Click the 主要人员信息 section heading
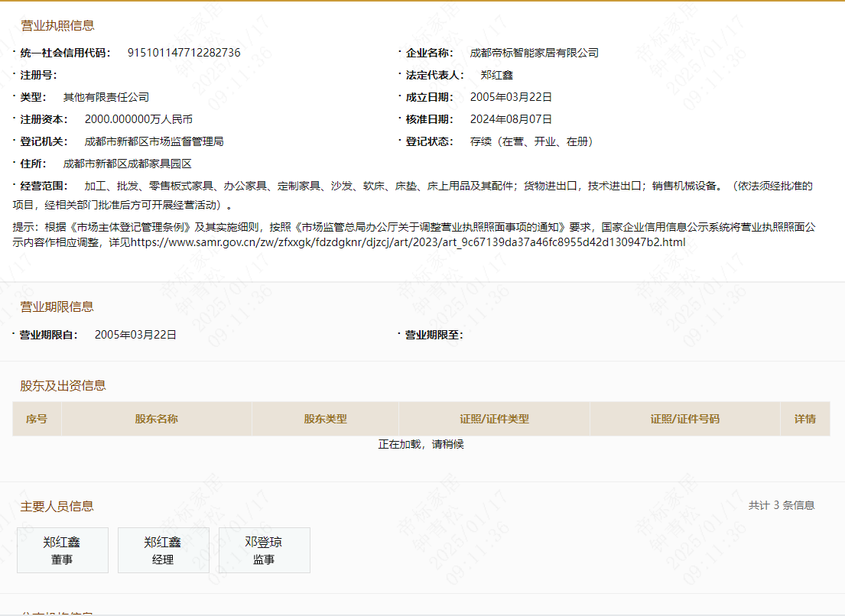The image size is (845, 616). tap(57, 506)
